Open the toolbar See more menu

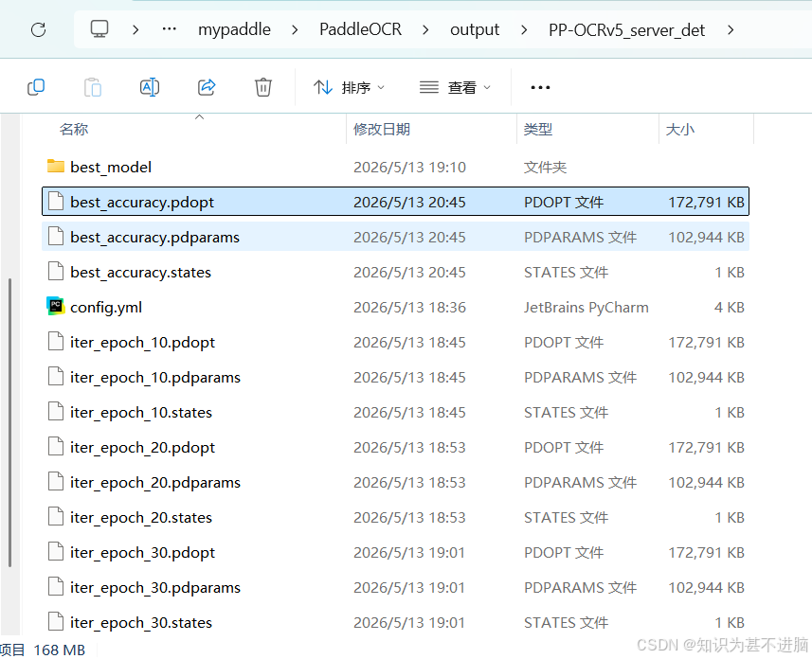[540, 87]
